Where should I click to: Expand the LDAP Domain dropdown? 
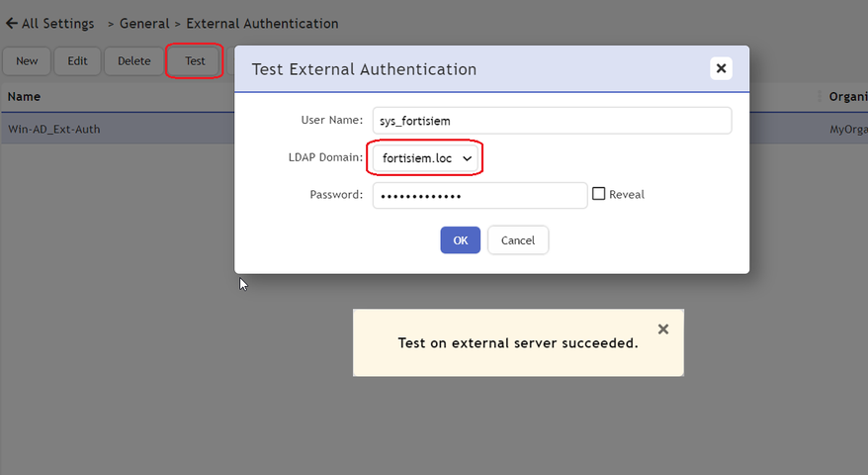coord(425,158)
